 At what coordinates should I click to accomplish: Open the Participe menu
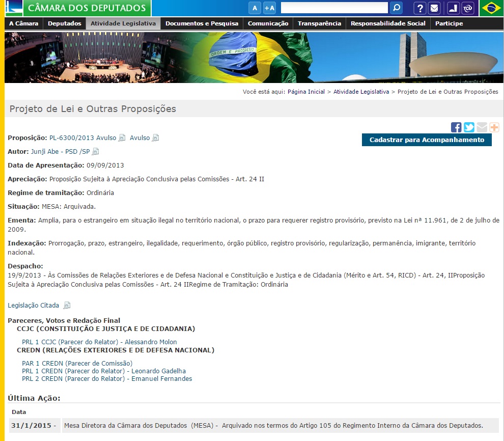[449, 23]
